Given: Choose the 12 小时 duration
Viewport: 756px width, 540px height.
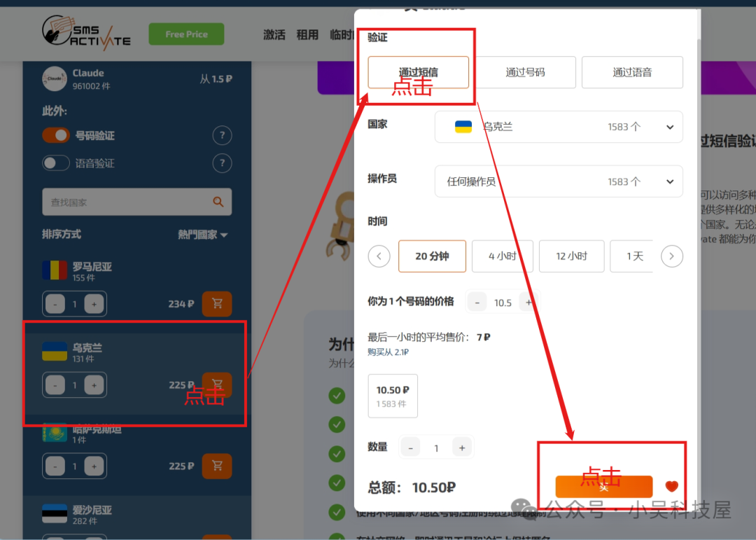Looking at the screenshot, I should pyautogui.click(x=571, y=256).
